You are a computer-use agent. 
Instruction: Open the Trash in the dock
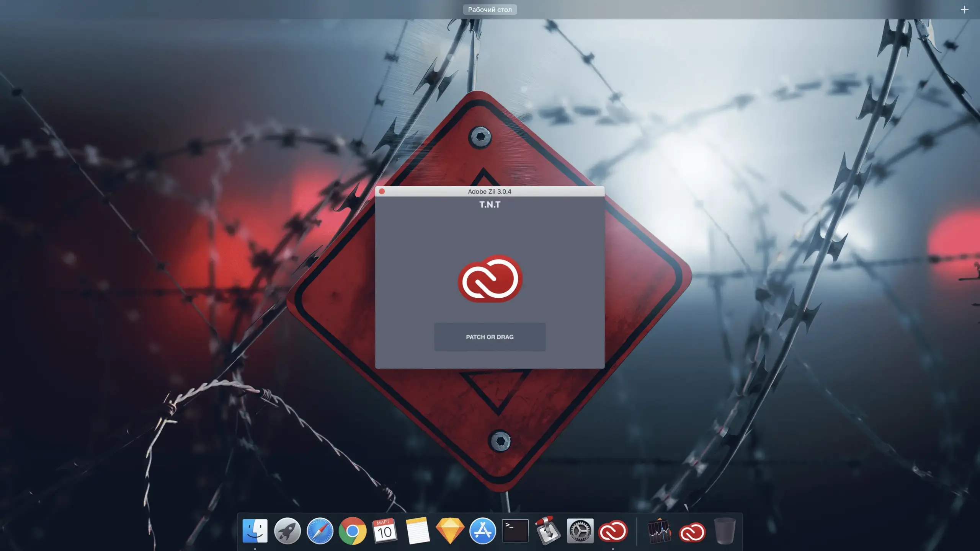click(724, 531)
